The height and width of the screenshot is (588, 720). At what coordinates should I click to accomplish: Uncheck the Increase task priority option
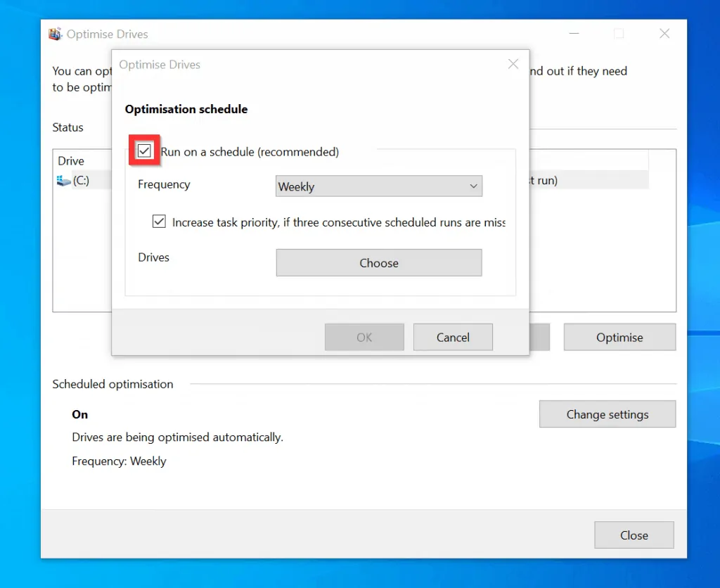[159, 221]
